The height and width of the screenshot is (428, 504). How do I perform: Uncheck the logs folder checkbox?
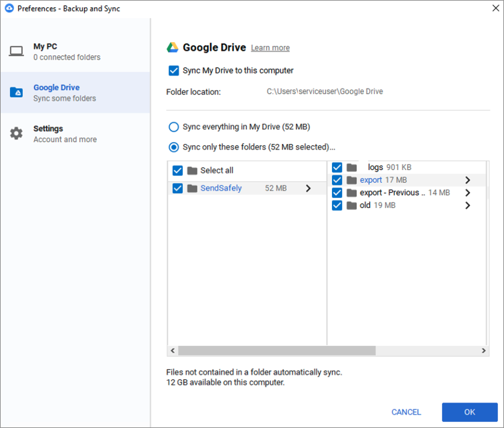pos(337,167)
